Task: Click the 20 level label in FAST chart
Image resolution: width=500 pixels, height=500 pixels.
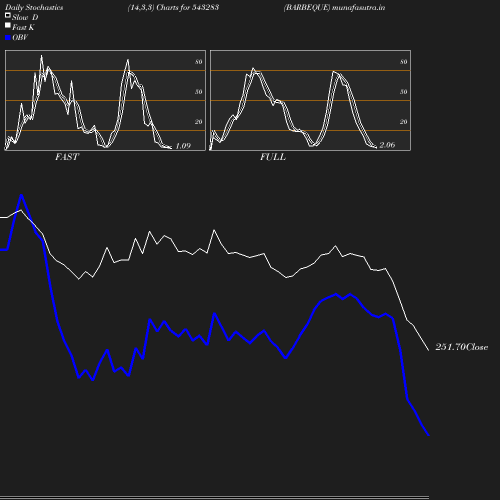Action: click(x=199, y=122)
